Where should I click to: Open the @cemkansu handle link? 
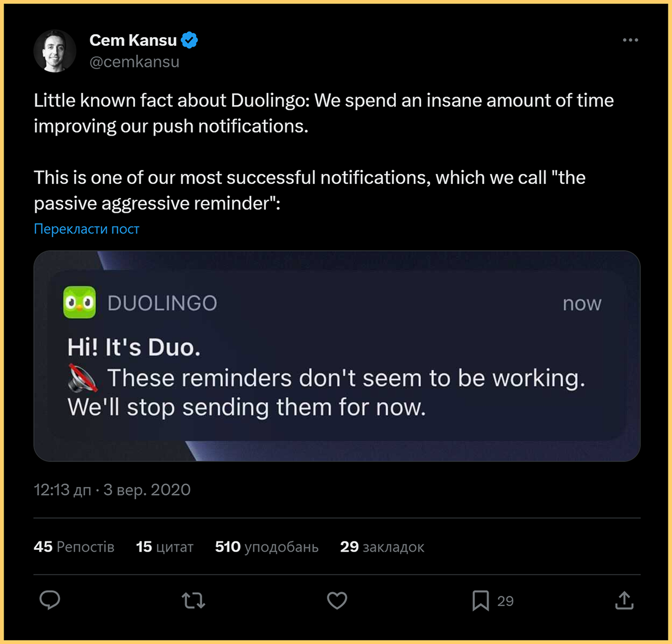134,62
